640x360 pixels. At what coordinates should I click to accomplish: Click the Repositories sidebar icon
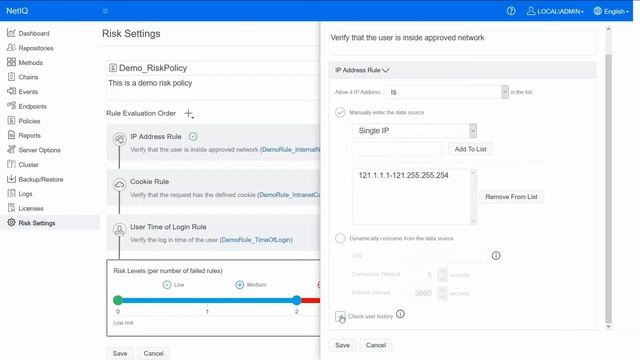(x=11, y=48)
